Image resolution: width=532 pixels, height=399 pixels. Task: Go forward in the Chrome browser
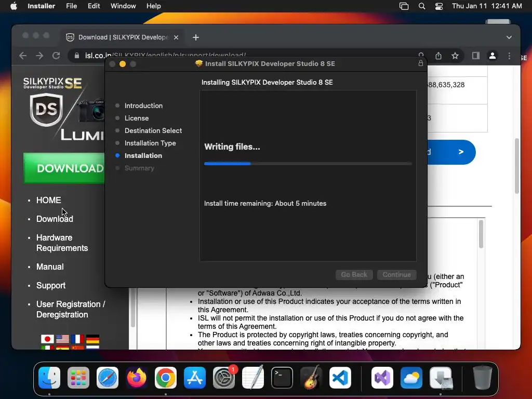(x=39, y=55)
